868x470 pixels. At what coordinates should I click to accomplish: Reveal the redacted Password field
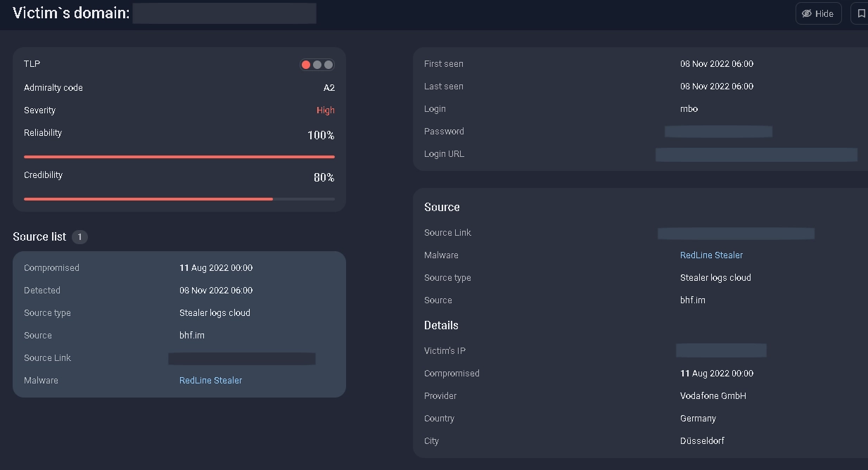pyautogui.click(x=718, y=132)
